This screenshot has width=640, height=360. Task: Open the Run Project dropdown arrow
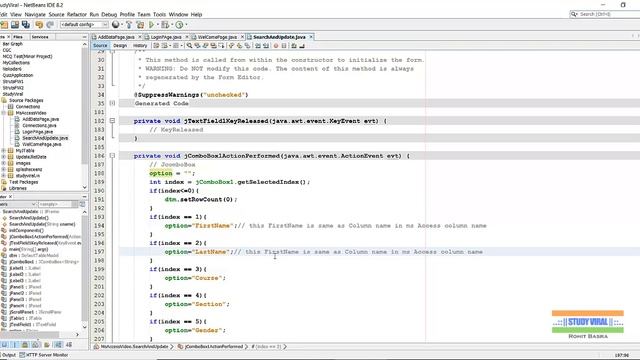(x=158, y=24)
